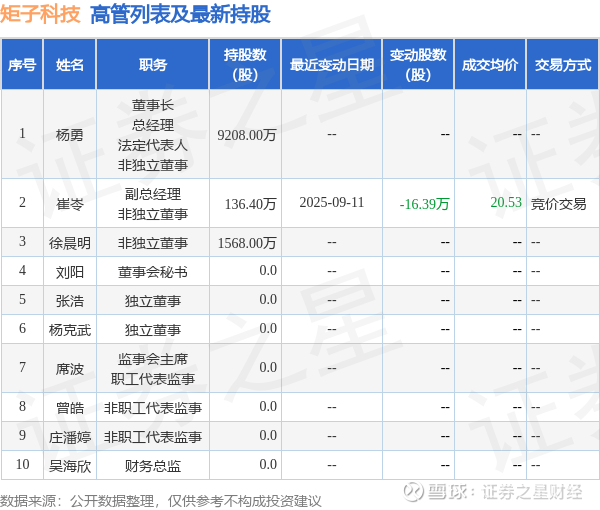Click the 变动股数(股) column header
The image size is (600, 510).
point(418,65)
